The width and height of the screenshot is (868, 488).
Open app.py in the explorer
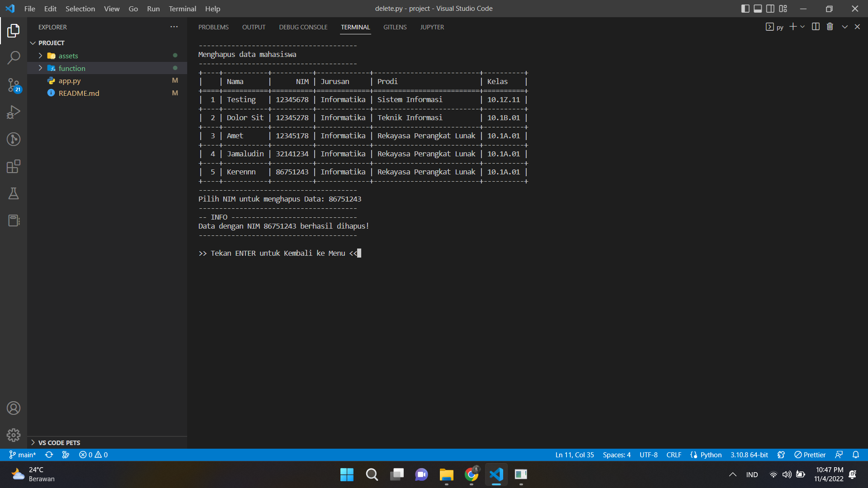point(69,81)
